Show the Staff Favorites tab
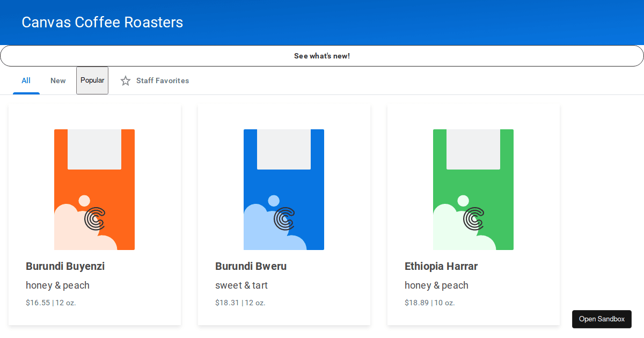Image resolution: width=644 pixels, height=338 pixels. (155, 80)
